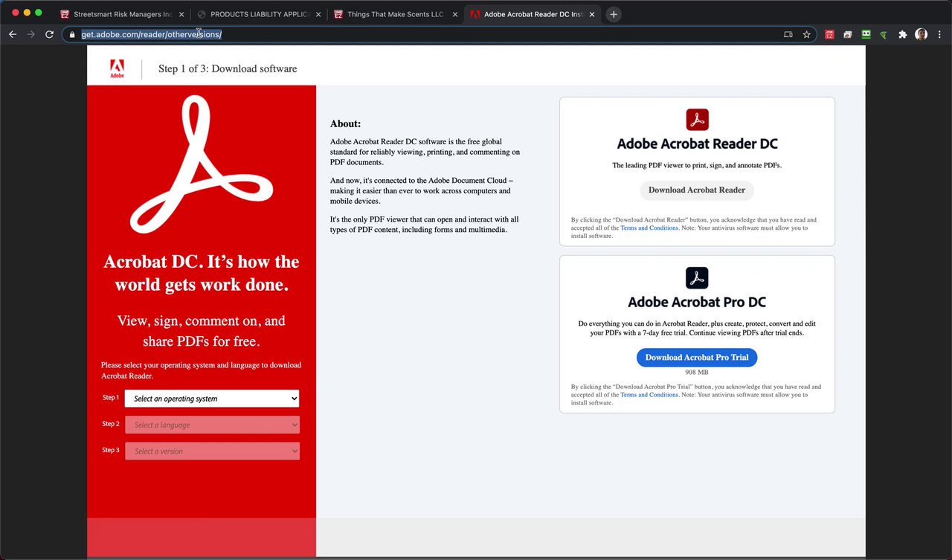Open a new tab with the plus button
Viewport: 952px width, 560px height.
click(x=614, y=14)
